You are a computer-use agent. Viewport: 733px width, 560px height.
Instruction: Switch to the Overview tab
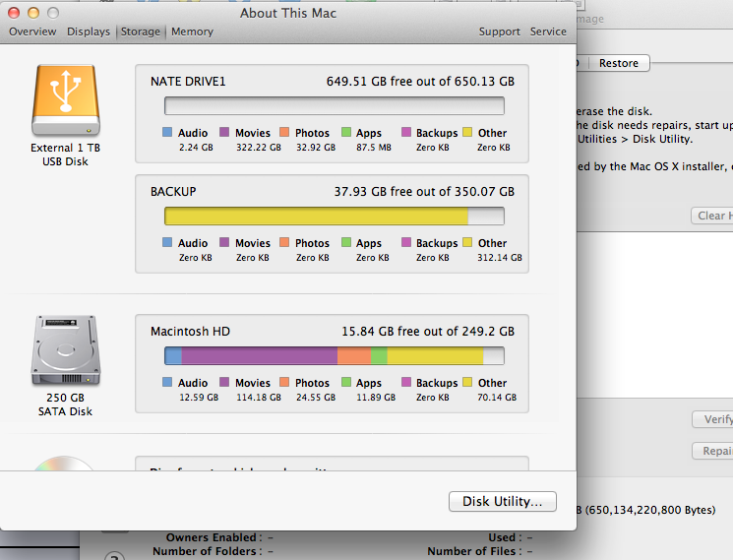pyautogui.click(x=32, y=31)
